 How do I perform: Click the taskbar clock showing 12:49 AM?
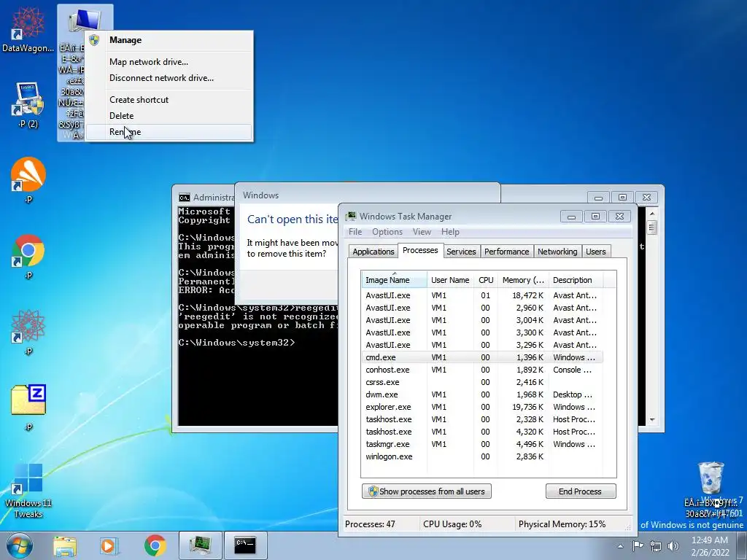(x=710, y=545)
